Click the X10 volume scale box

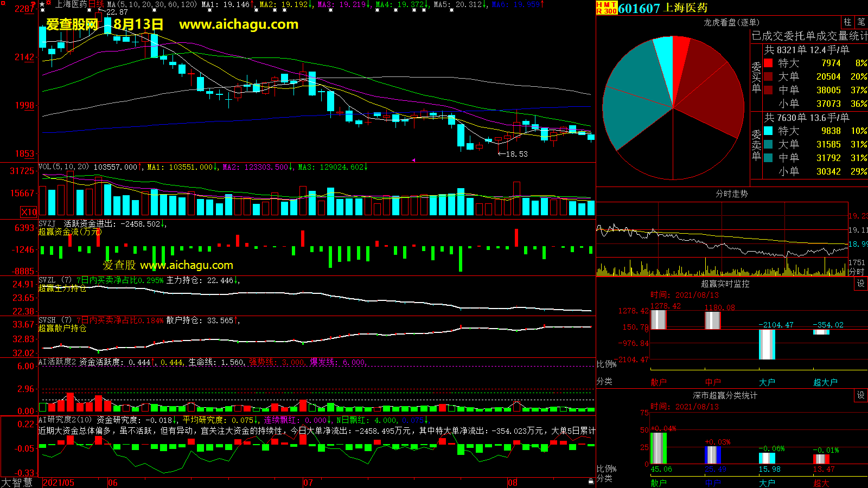[x=29, y=212]
